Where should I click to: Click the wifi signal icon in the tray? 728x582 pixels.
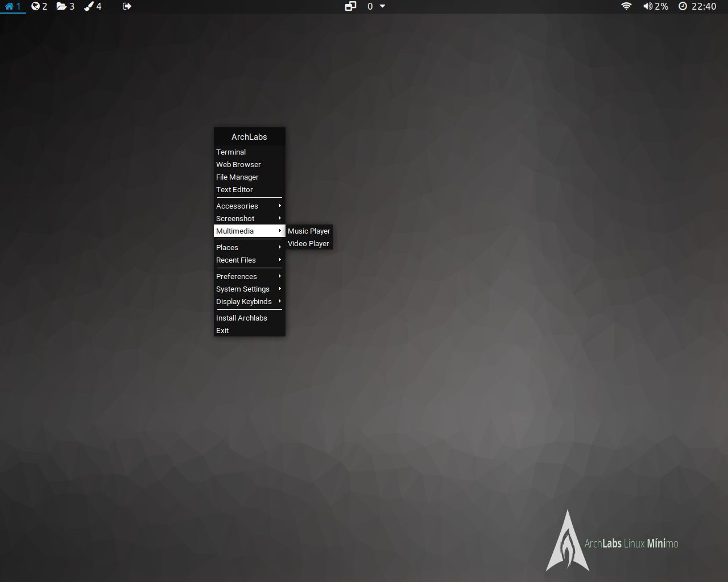pos(626,6)
